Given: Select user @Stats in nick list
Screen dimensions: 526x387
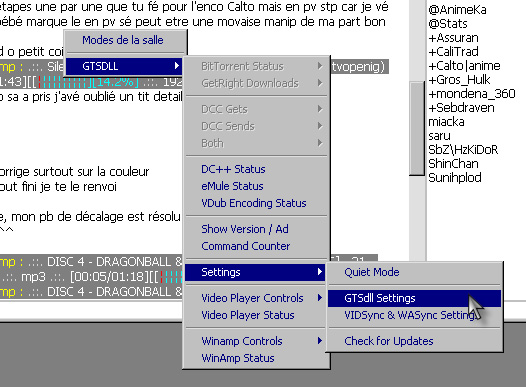Looking at the screenshot, I should click(x=448, y=24).
